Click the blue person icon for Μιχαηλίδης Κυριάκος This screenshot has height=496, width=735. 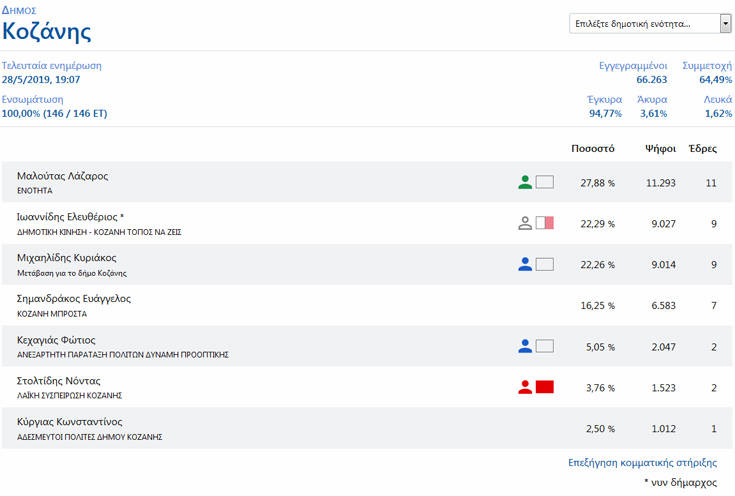coord(525,264)
